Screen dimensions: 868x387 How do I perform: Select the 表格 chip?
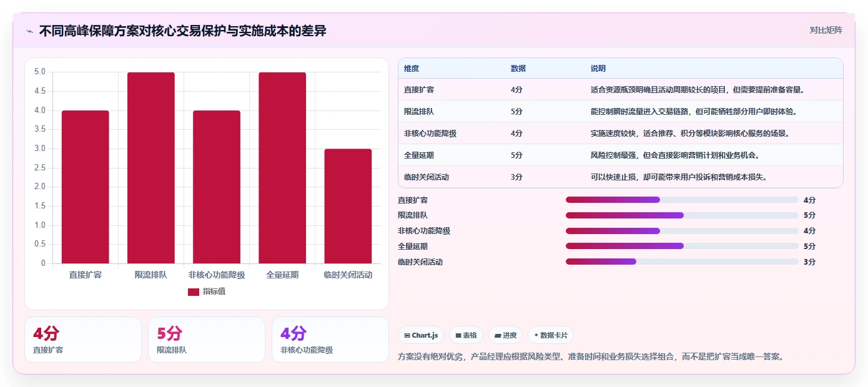(x=466, y=335)
